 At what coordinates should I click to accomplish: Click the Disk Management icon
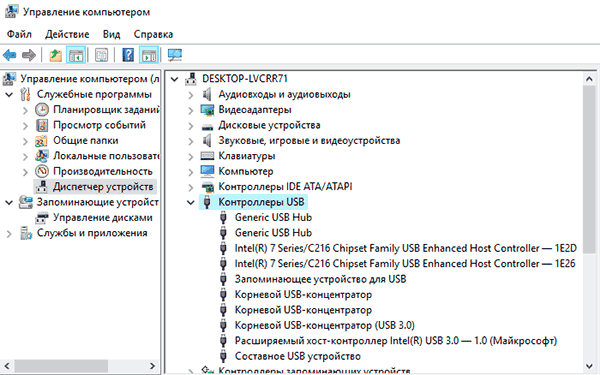[x=42, y=218]
